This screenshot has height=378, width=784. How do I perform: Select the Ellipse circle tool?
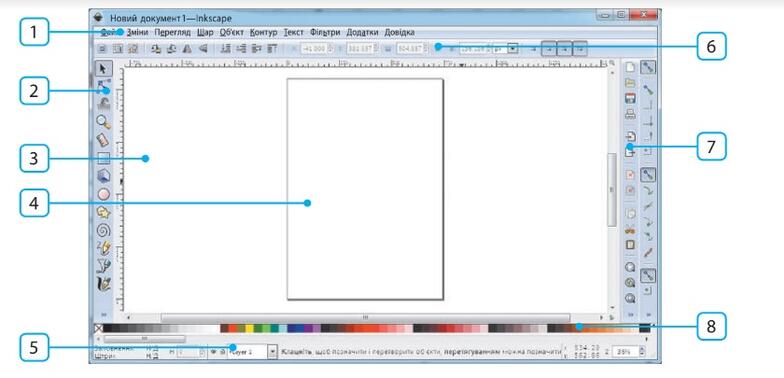tap(104, 194)
